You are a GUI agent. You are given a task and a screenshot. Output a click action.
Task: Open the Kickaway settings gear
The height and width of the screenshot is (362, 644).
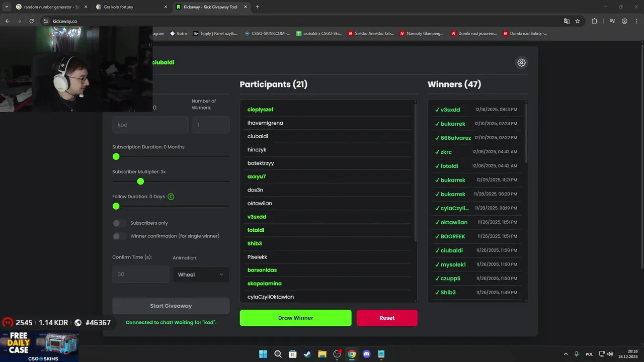pos(521,63)
